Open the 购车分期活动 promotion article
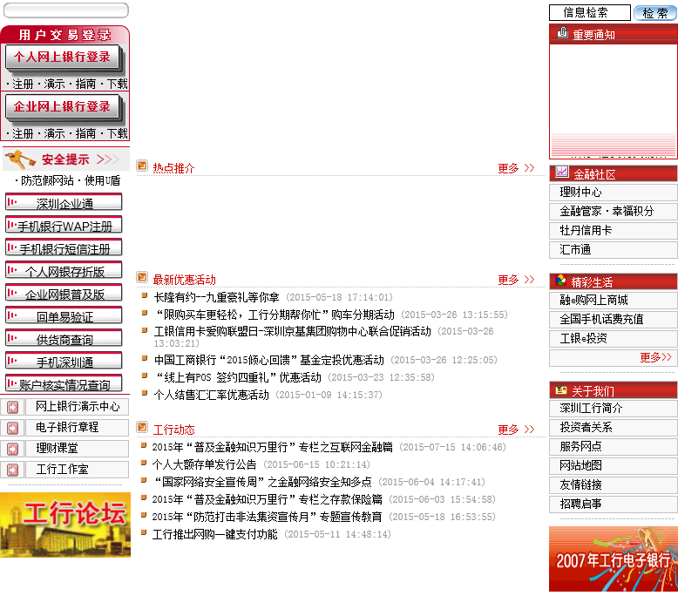The image size is (678, 616). click(x=275, y=315)
